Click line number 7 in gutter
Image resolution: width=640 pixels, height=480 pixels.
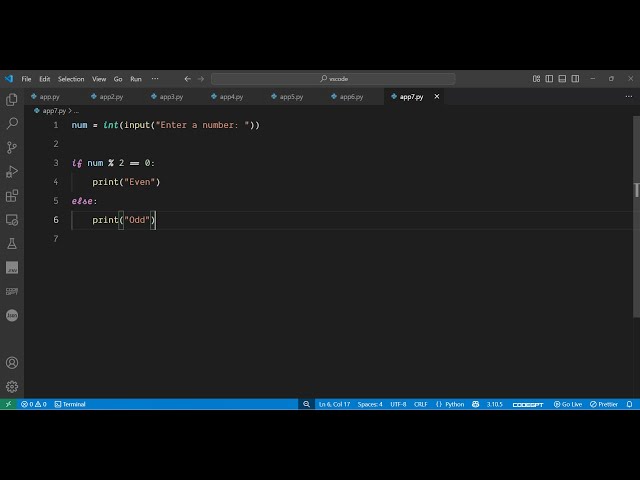click(x=56, y=239)
